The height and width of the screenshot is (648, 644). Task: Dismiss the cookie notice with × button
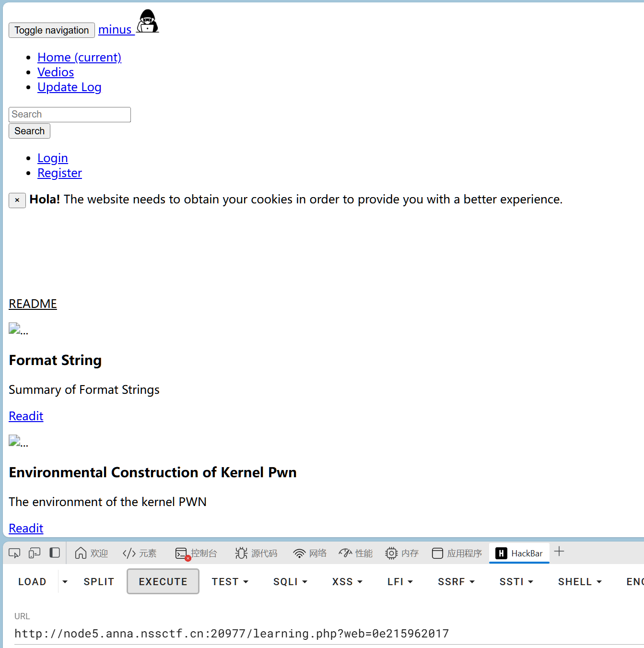(x=17, y=200)
